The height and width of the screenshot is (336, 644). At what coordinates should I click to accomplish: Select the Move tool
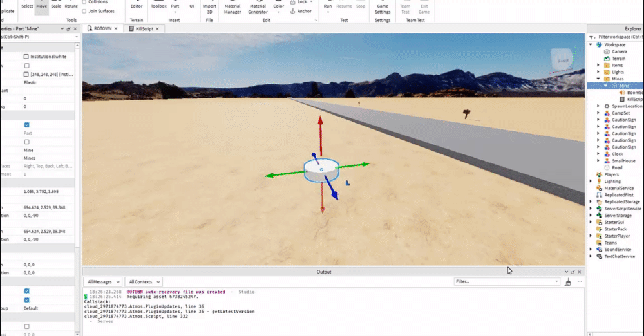click(41, 6)
